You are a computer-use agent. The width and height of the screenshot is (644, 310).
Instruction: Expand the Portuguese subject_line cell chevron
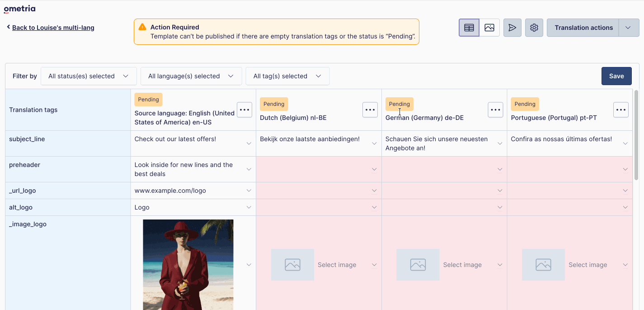[x=625, y=143]
